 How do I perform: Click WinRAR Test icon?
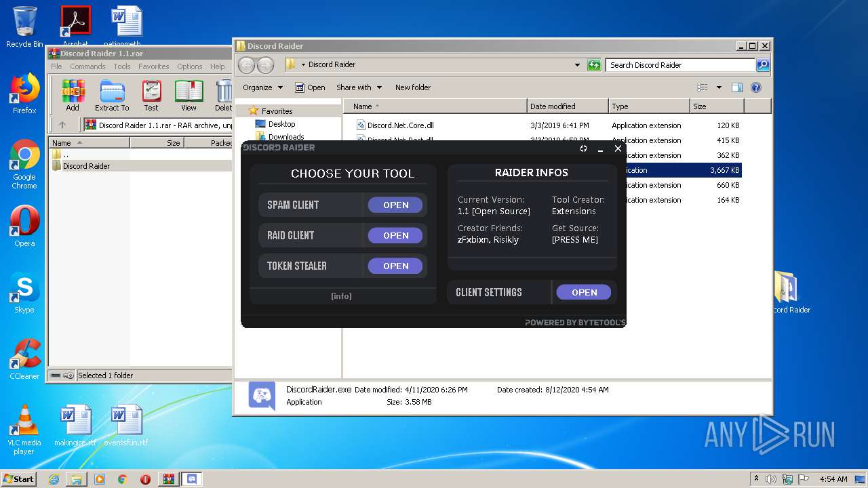click(x=151, y=95)
